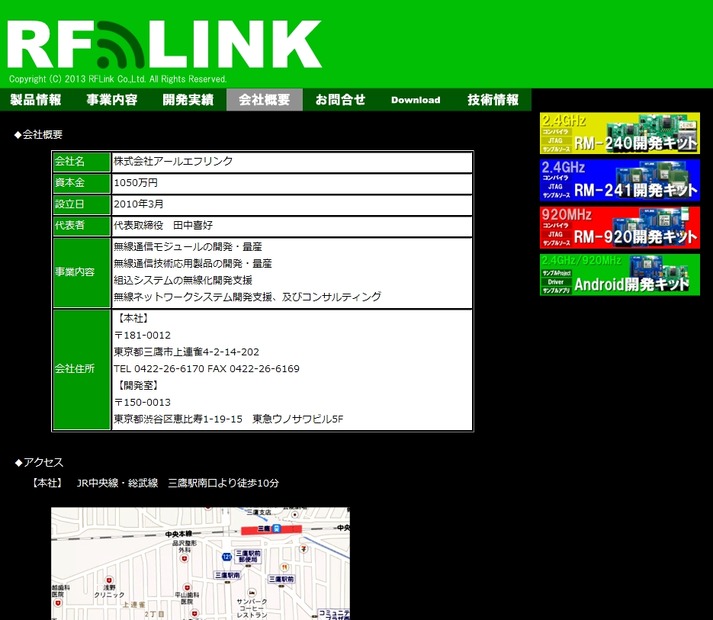Click the 資本金 row label
The width and height of the screenshot is (713, 620).
point(82,183)
